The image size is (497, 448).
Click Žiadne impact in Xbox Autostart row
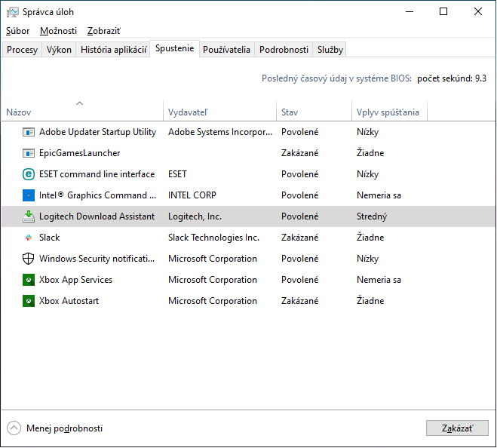point(370,301)
